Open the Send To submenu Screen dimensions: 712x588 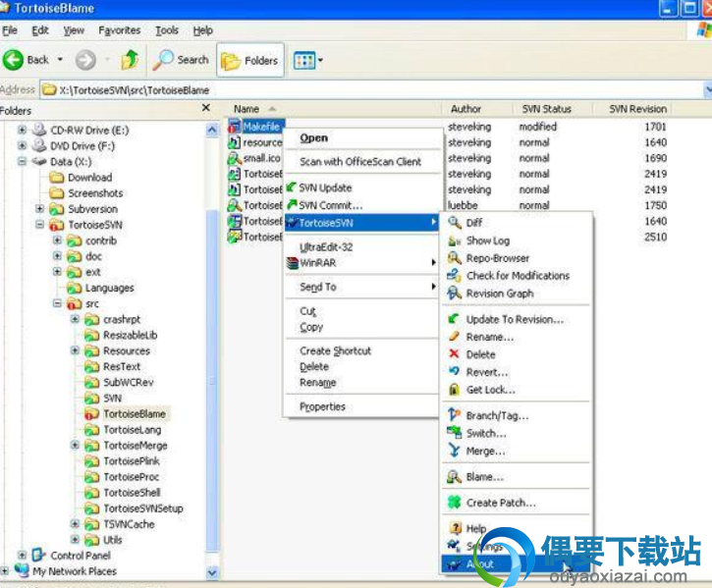(363, 287)
